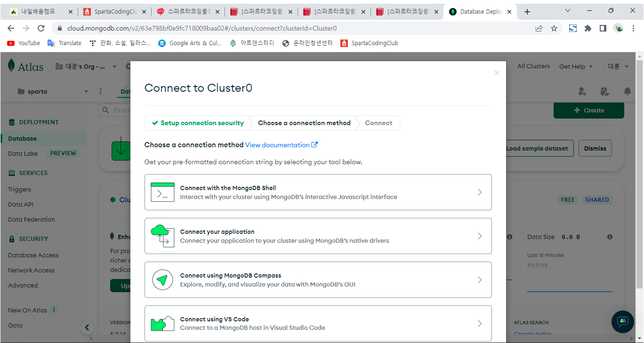Open the Chrome three-dot menu

633,28
